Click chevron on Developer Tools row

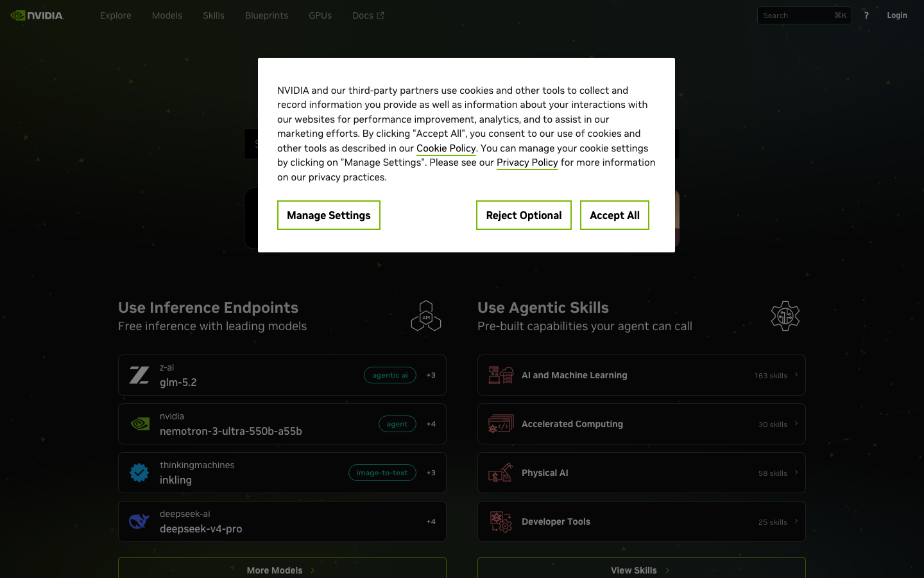tap(796, 521)
